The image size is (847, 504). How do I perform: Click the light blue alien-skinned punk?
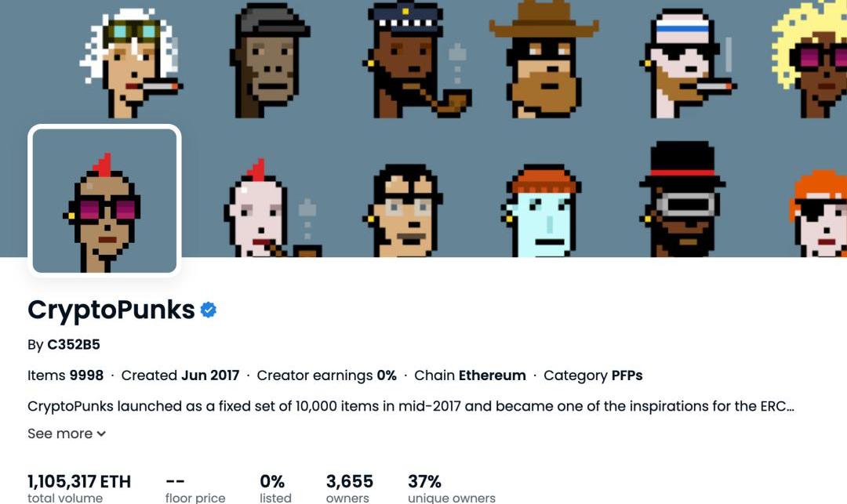point(540,211)
